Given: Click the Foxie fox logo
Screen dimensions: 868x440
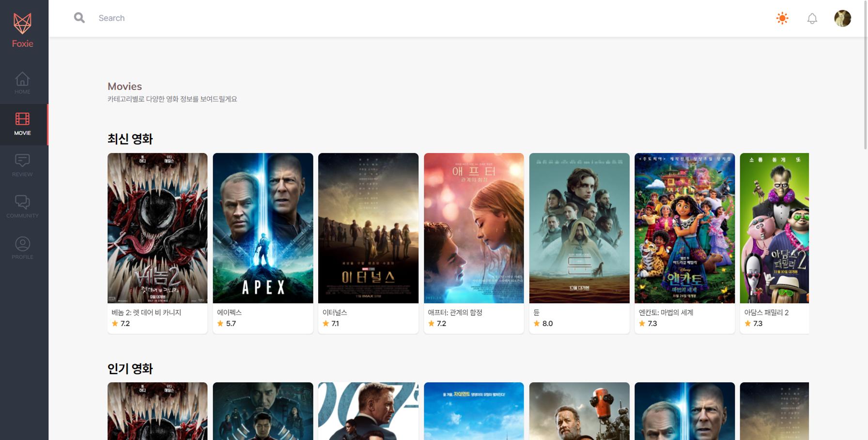Looking at the screenshot, I should pos(22,24).
